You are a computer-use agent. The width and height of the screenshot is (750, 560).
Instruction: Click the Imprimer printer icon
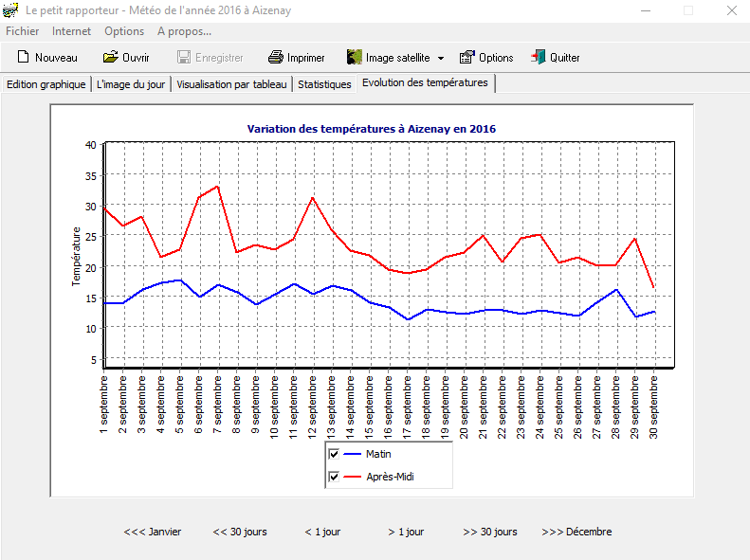(276, 58)
